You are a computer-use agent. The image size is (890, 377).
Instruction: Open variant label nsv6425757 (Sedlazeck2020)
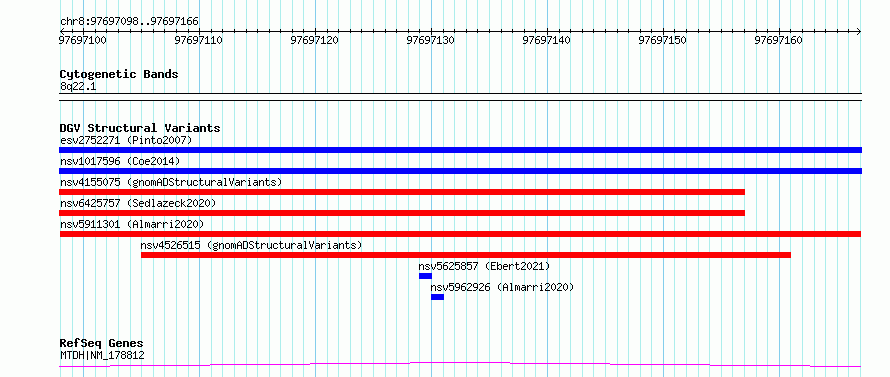pos(138,203)
